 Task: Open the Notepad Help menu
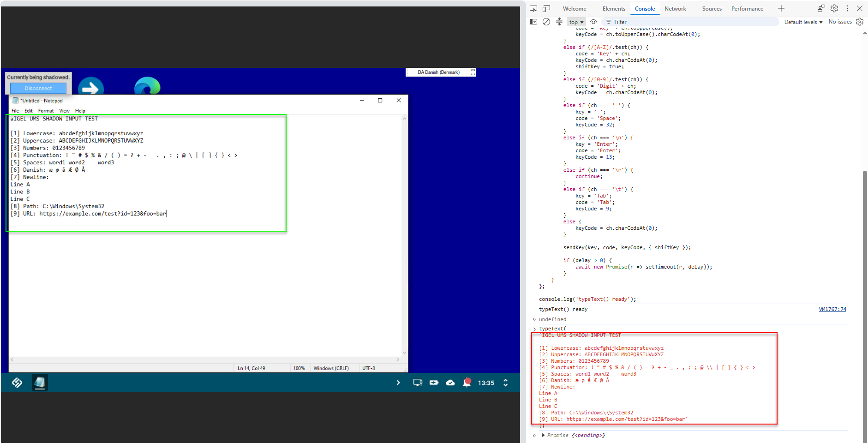point(80,111)
